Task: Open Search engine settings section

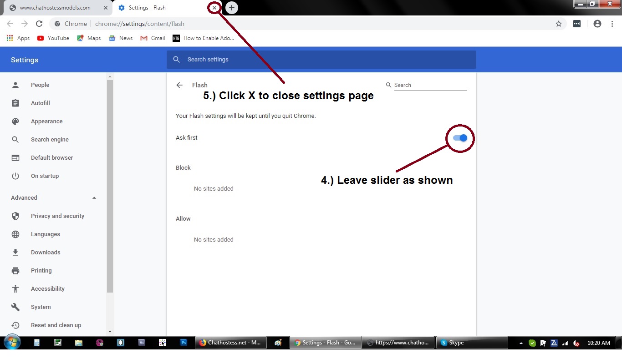Action: coord(50,140)
